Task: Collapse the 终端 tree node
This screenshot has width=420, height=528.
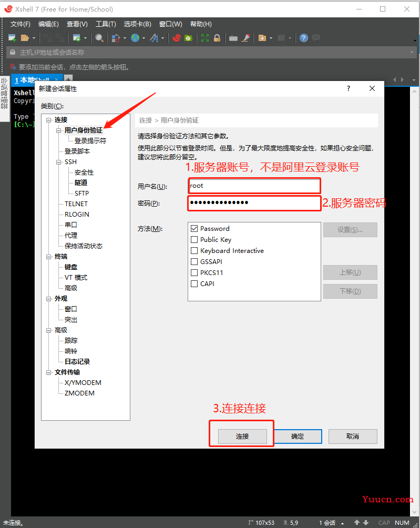Action: pyautogui.click(x=49, y=257)
